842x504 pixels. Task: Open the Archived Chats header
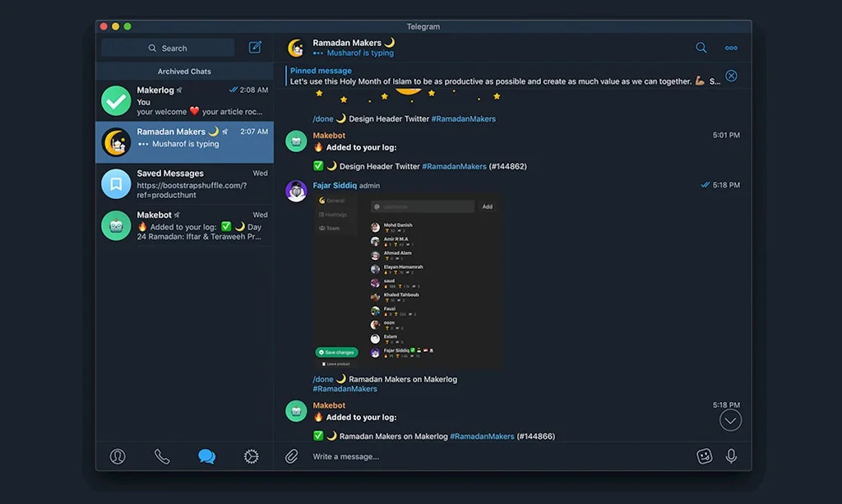(x=184, y=72)
